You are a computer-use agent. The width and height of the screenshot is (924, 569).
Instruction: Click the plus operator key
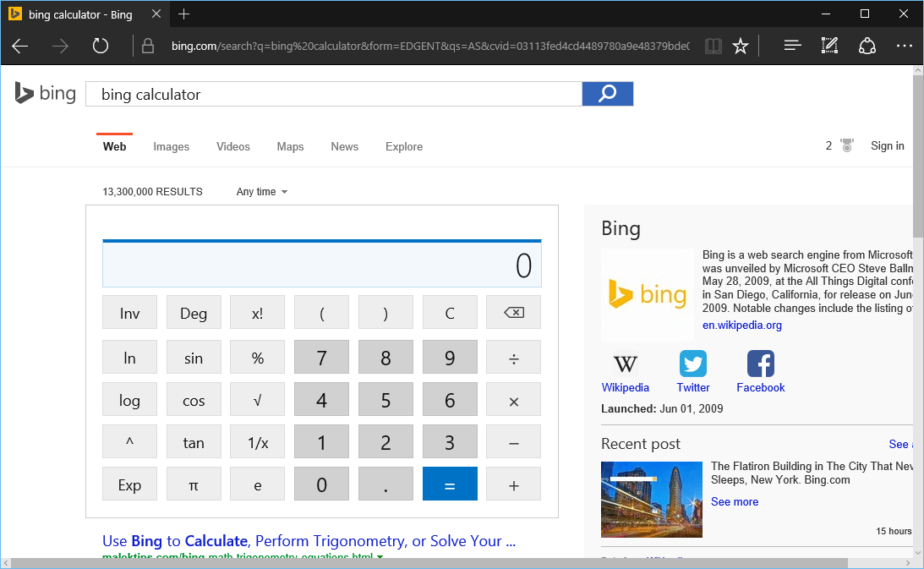coord(513,484)
